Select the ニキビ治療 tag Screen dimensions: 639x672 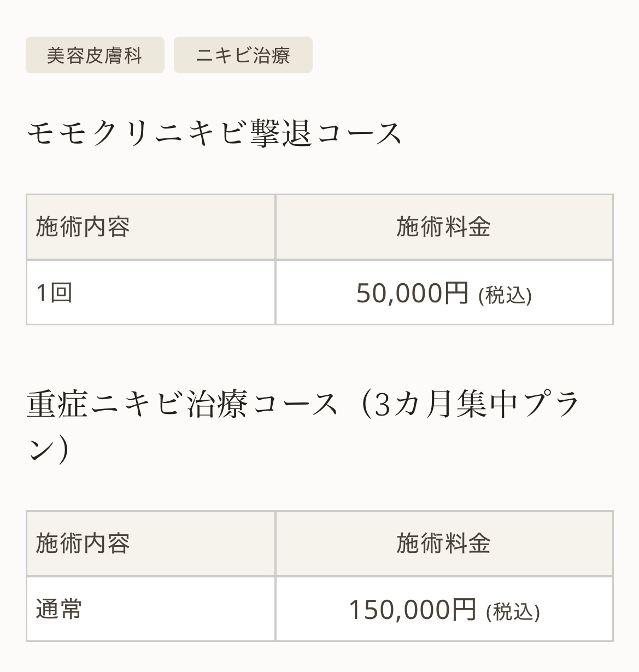243,55
